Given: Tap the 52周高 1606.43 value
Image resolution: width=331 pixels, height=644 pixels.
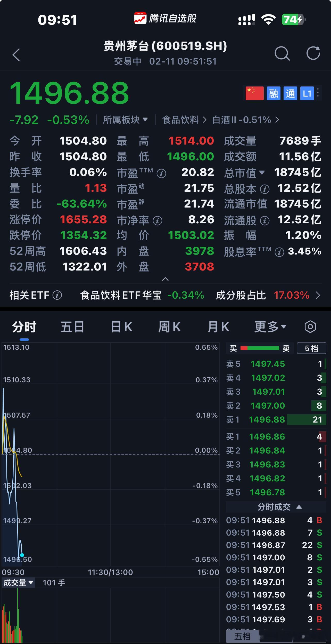Looking at the screenshot, I should pos(83,251).
